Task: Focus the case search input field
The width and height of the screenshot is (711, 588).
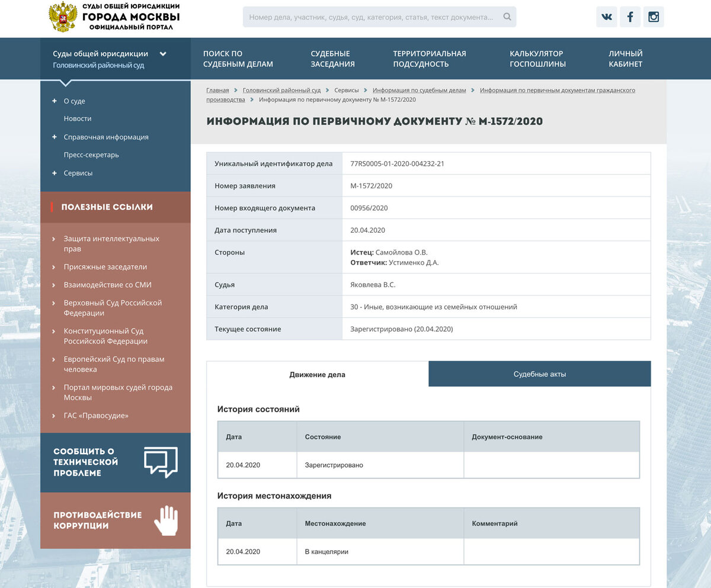Action: pos(379,17)
